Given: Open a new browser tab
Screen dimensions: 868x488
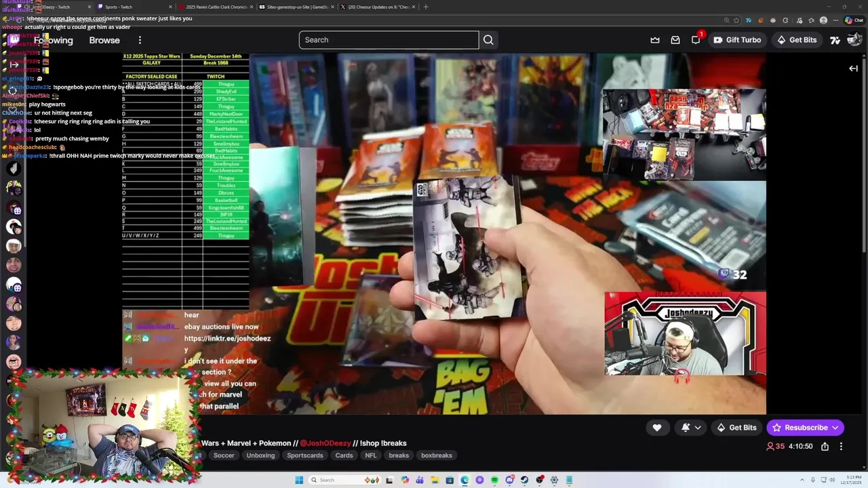Looking at the screenshot, I should tap(425, 7).
